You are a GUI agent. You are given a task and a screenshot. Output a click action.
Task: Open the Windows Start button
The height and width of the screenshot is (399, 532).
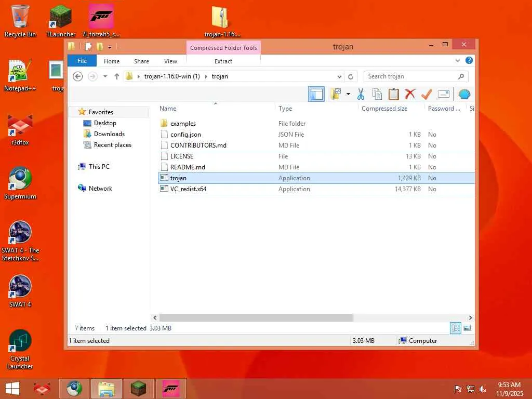pyautogui.click(x=12, y=389)
